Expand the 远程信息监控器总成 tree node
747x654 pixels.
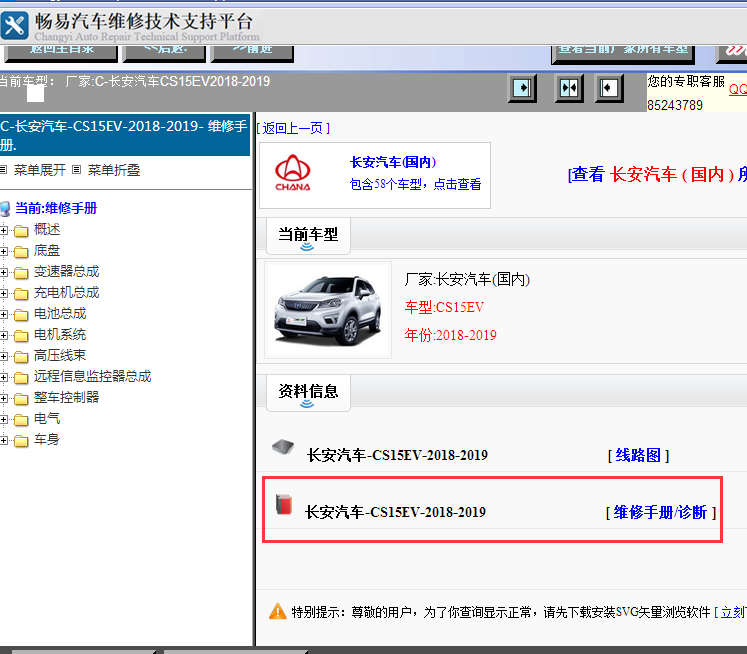(3, 377)
